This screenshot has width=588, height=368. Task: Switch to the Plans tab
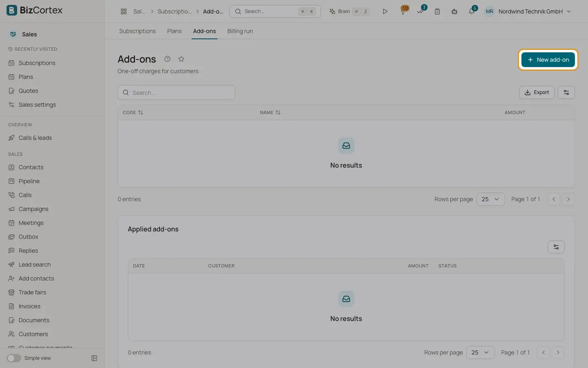click(x=174, y=31)
